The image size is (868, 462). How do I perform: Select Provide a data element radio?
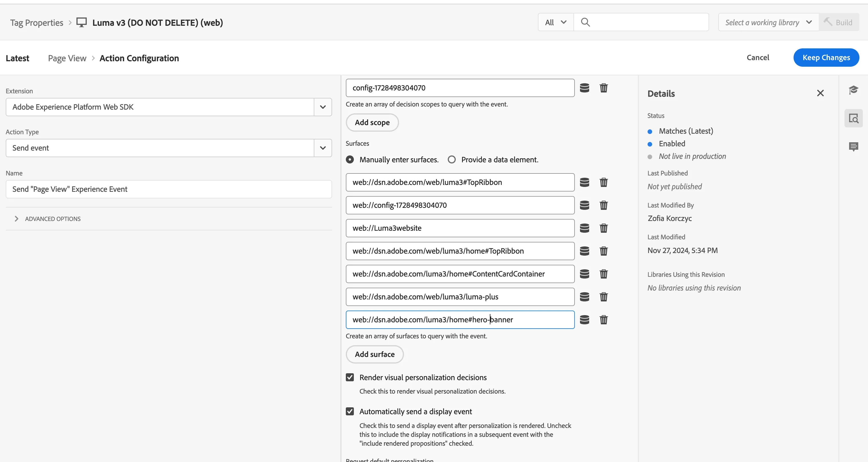pyautogui.click(x=451, y=160)
